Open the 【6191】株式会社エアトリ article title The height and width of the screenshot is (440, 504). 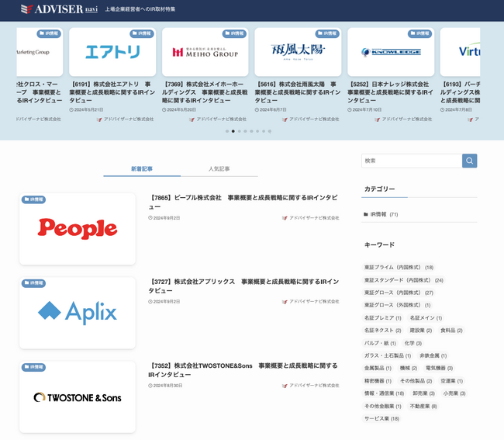[x=112, y=92]
